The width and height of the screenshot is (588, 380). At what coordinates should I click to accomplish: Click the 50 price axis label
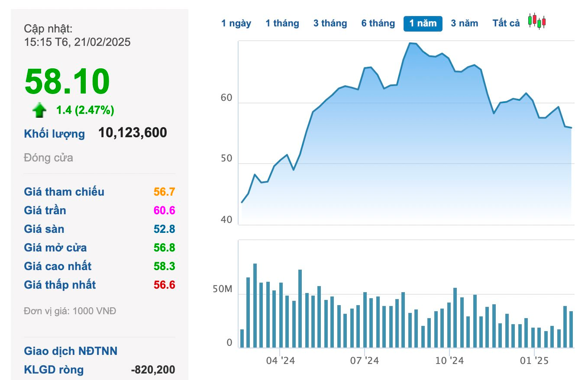point(226,159)
